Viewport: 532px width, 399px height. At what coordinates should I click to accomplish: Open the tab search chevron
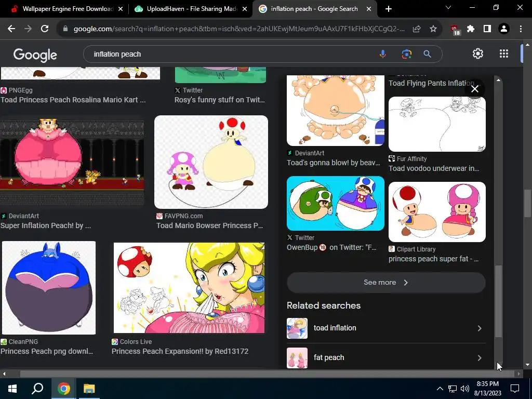click(448, 7)
